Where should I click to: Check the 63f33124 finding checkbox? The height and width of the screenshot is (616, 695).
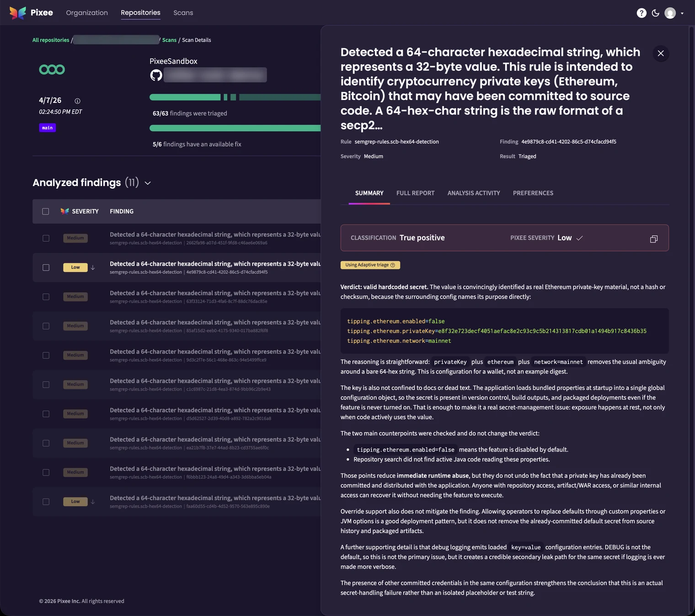click(x=46, y=297)
